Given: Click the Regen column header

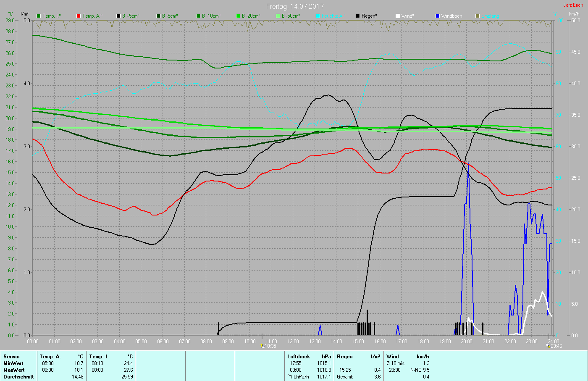Looking at the screenshot, I should tap(345, 357).
